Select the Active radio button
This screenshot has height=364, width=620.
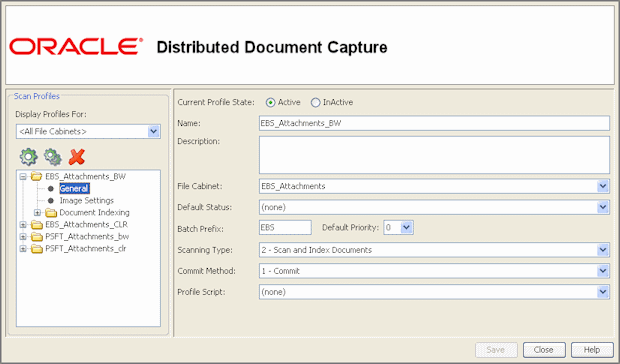[270, 102]
